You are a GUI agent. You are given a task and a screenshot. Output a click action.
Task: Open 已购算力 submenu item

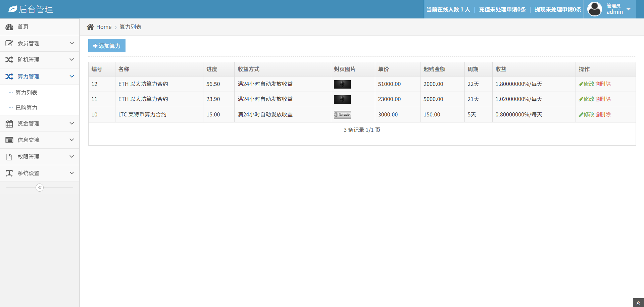click(27, 108)
